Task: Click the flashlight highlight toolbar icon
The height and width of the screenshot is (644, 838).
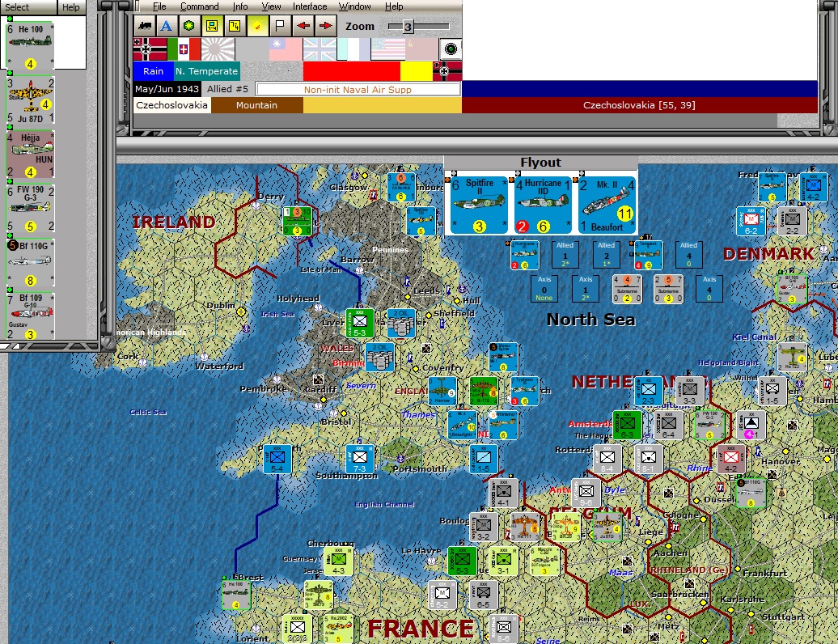Action: click(256, 25)
